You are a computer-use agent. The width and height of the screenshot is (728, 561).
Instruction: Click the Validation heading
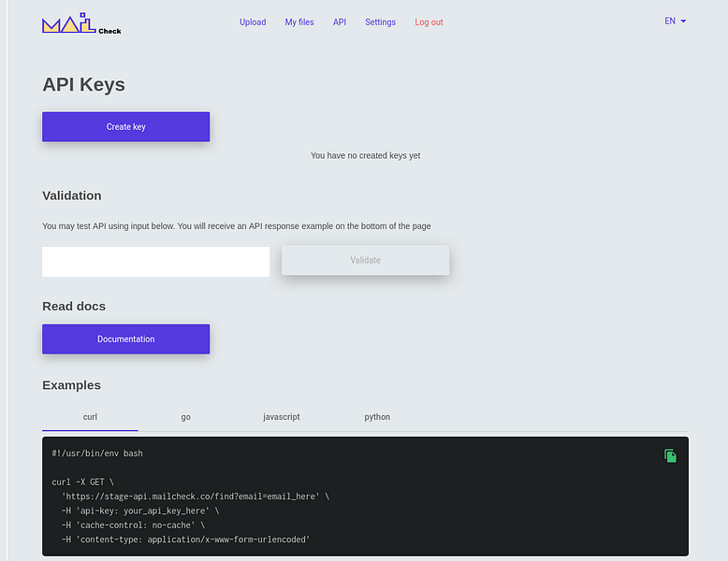tap(71, 195)
